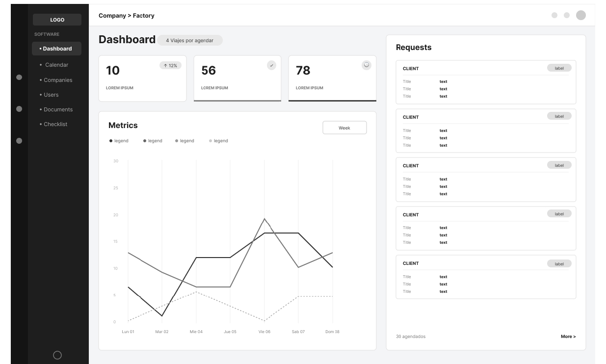This screenshot has height=364, width=606.
Task: Click the "Dom 08" axis label
Action: 332,332
